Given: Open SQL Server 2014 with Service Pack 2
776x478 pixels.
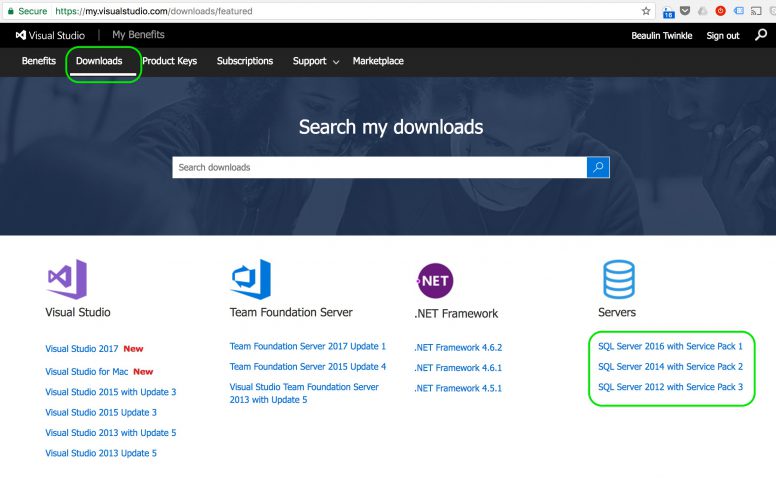Looking at the screenshot, I should click(670, 367).
